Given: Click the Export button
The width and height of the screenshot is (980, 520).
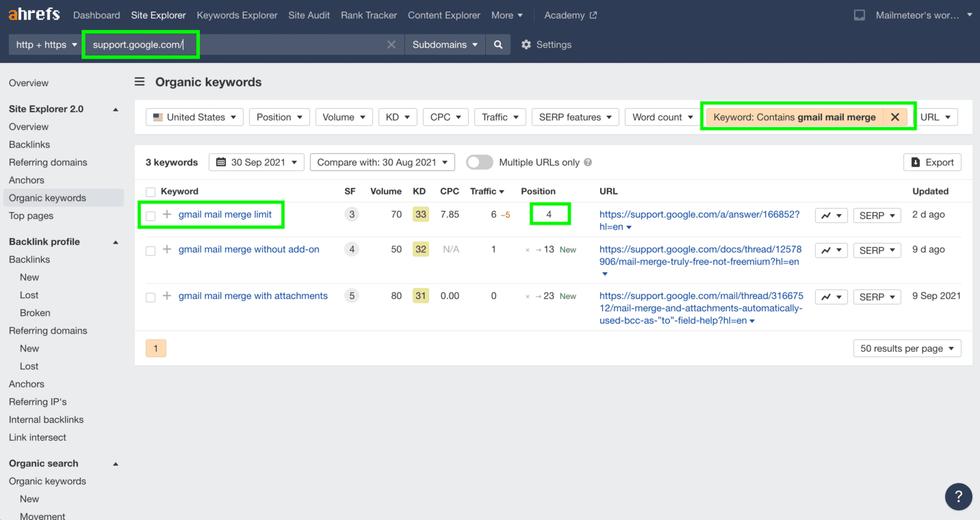Looking at the screenshot, I should [x=932, y=162].
